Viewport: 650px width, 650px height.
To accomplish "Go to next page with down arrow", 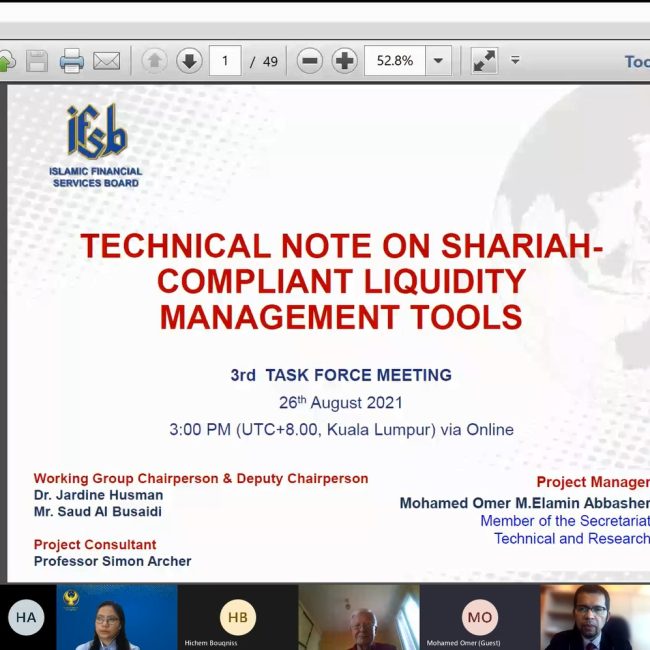I will 189,61.
